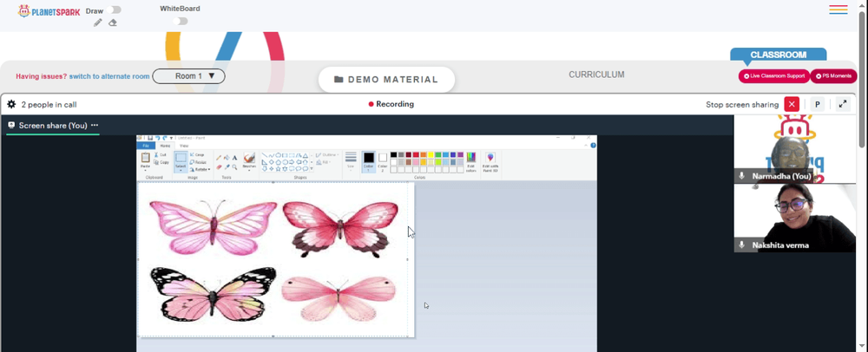Viewport: 868px width, 352px height.
Task: Click Narmadha (You) video thumbnail
Action: (x=794, y=148)
